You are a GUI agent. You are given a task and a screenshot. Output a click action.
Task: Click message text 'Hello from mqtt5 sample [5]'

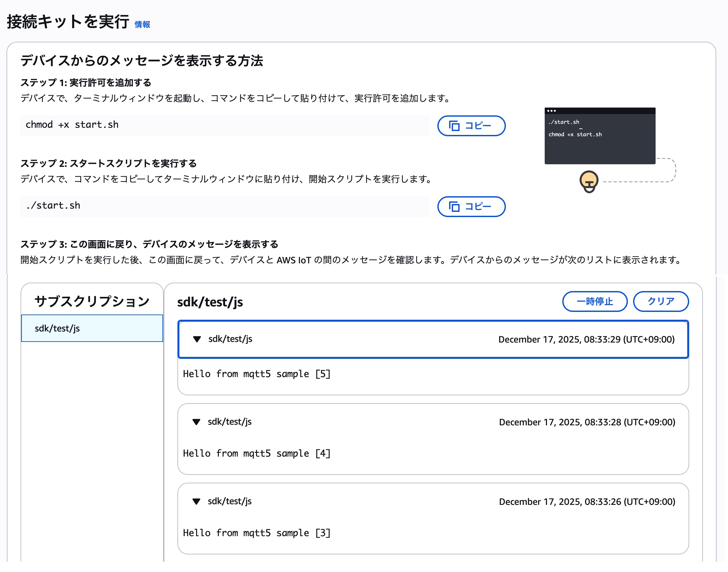pyautogui.click(x=256, y=374)
